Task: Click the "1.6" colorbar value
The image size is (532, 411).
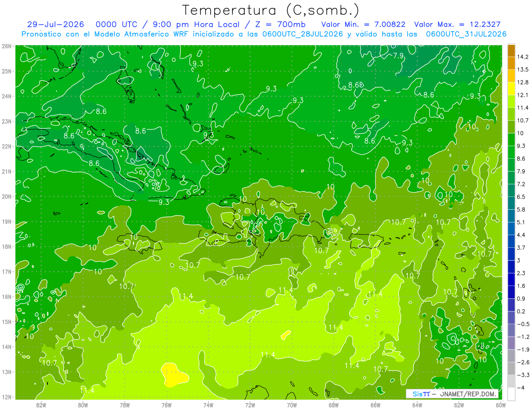Action: point(521,286)
